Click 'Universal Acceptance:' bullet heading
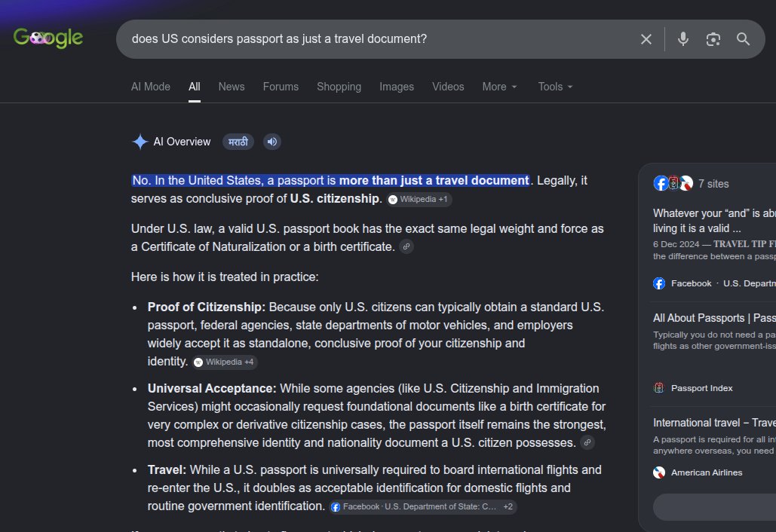 click(212, 389)
